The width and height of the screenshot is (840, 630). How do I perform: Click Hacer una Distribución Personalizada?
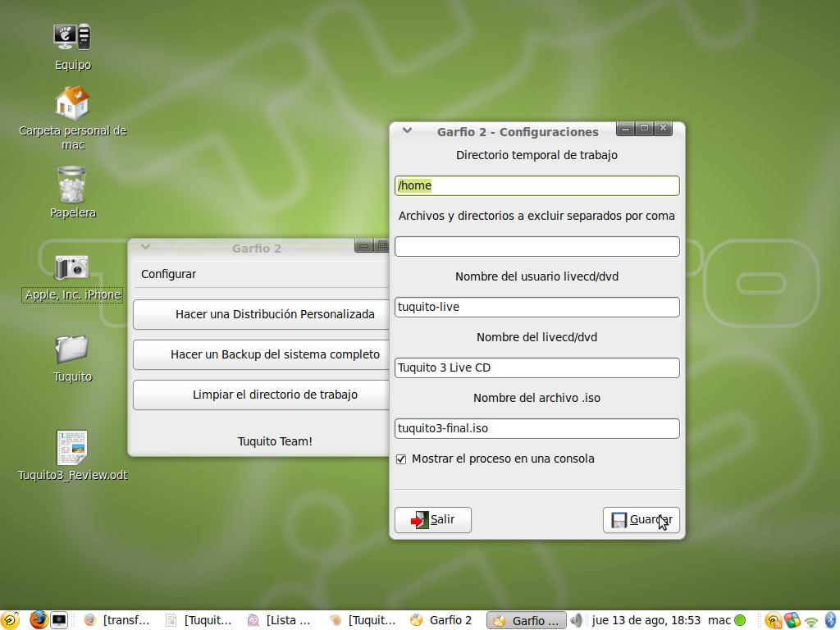(x=261, y=314)
